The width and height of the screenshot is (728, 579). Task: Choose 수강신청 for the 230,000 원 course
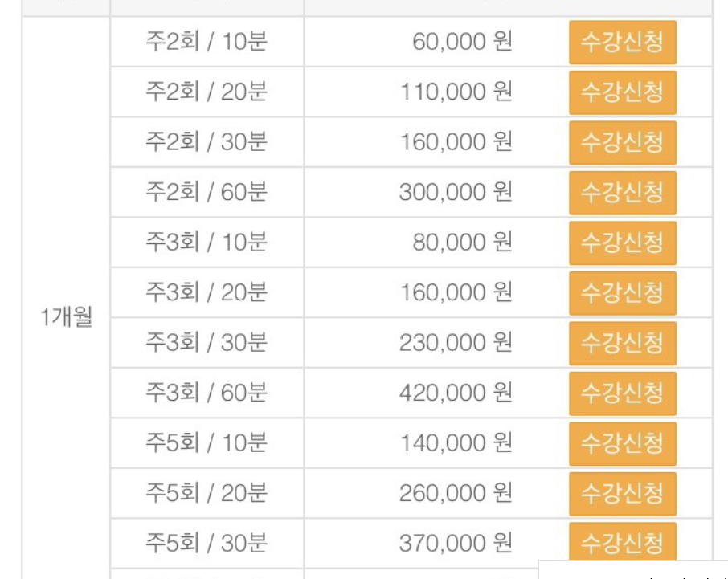coord(623,344)
